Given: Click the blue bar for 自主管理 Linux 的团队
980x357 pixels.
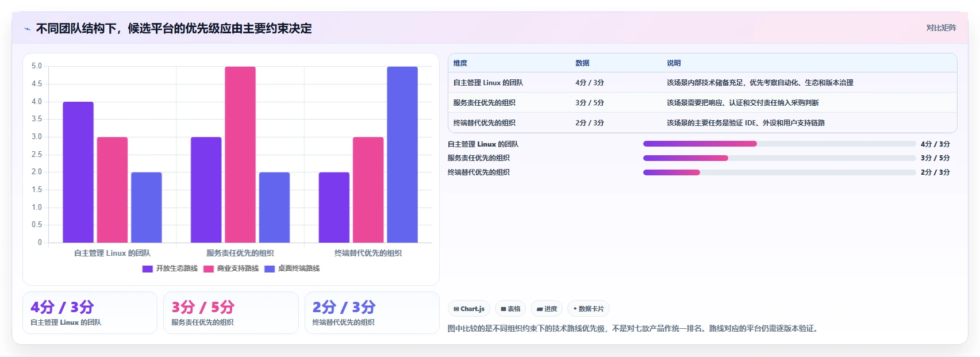Looking at the screenshot, I should (147, 208).
